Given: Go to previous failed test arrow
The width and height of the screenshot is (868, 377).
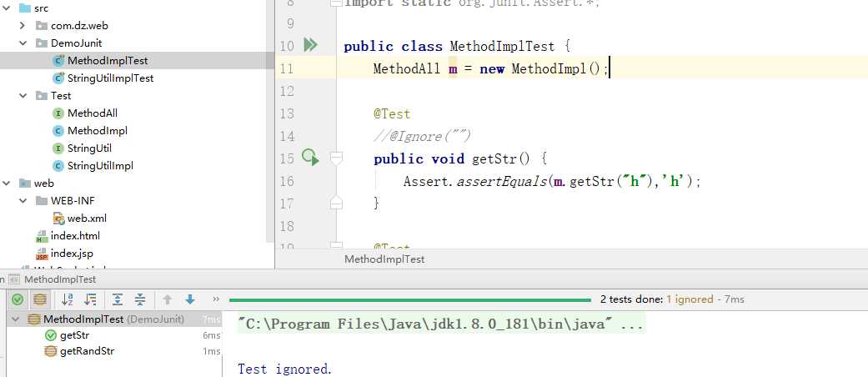Looking at the screenshot, I should (x=167, y=300).
